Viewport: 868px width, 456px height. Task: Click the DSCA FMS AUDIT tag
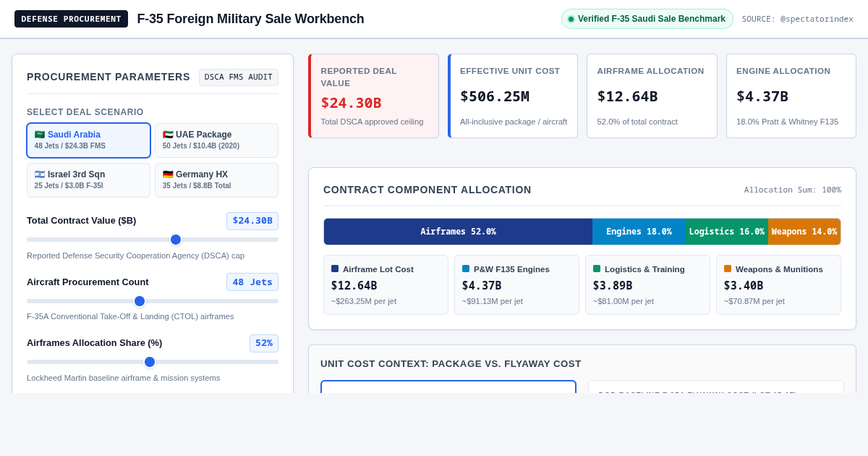point(239,77)
